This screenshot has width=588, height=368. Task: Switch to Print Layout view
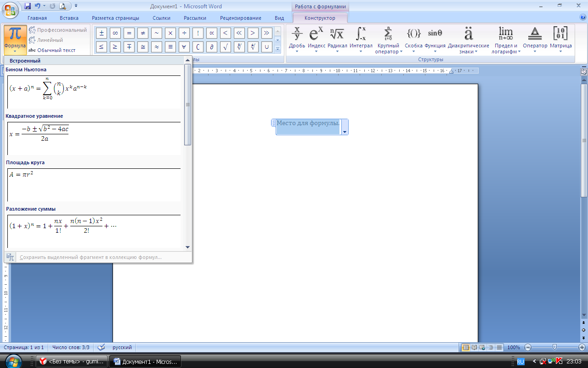pos(465,347)
